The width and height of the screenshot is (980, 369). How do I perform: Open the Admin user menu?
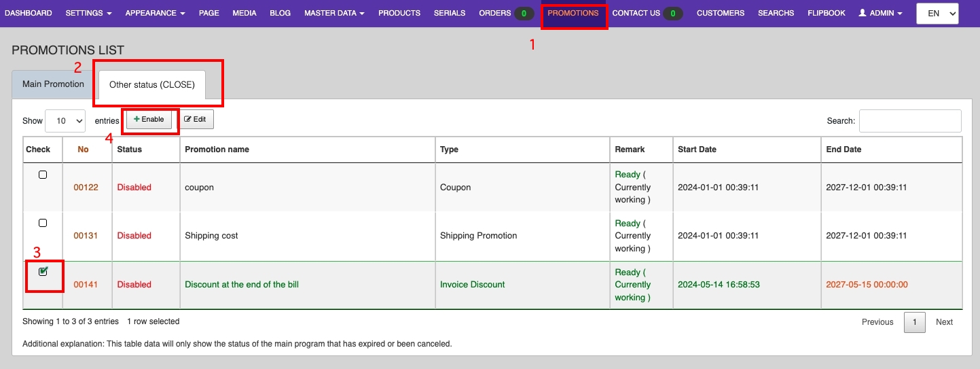(x=880, y=14)
